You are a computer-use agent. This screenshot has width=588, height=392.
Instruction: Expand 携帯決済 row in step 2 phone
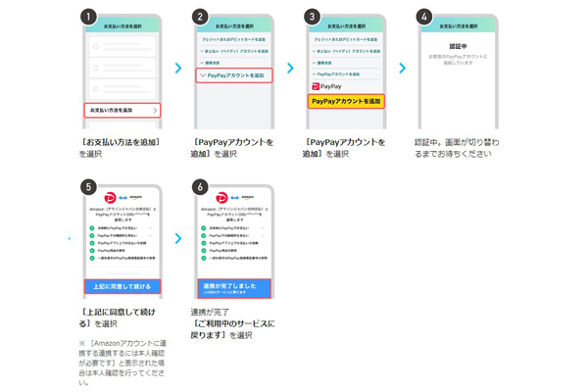click(x=210, y=63)
